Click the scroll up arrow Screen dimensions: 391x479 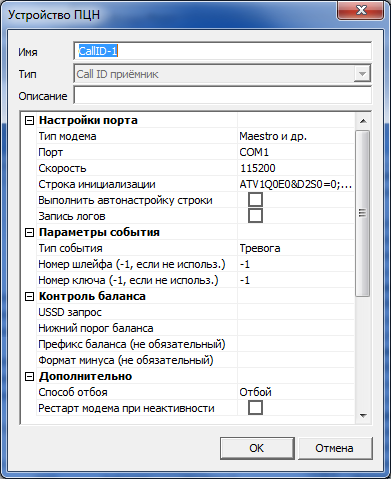(x=363, y=121)
